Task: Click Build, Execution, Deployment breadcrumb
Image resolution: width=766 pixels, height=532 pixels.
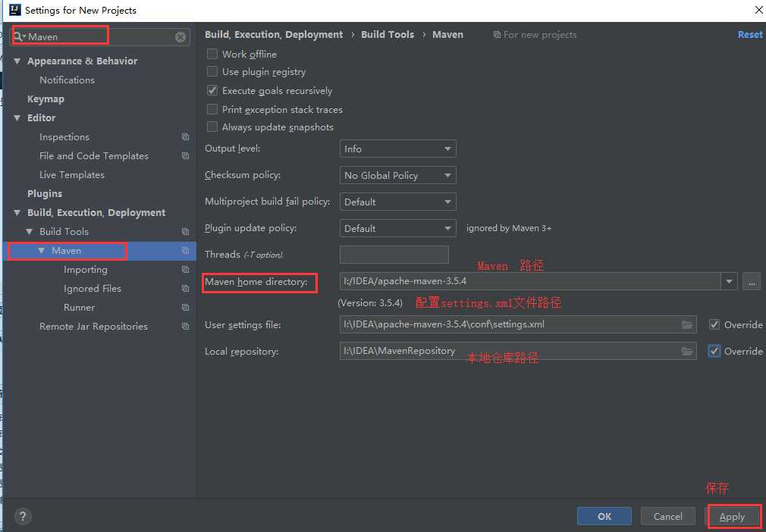Action: pos(274,35)
